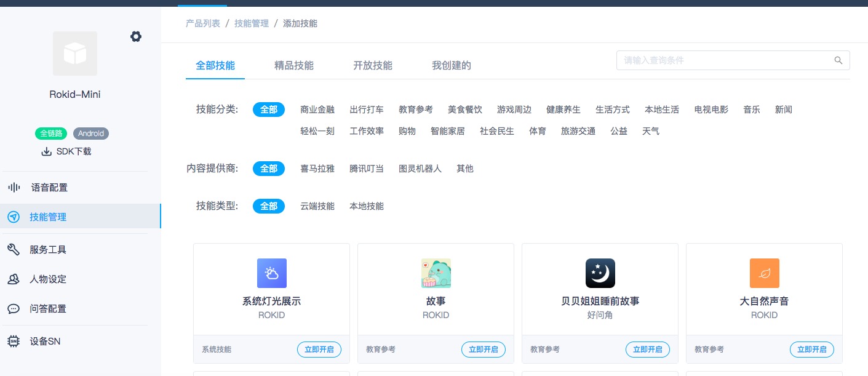The height and width of the screenshot is (376, 868).
Task: Click the 系统灯光展示 skill icon
Action: 272,273
